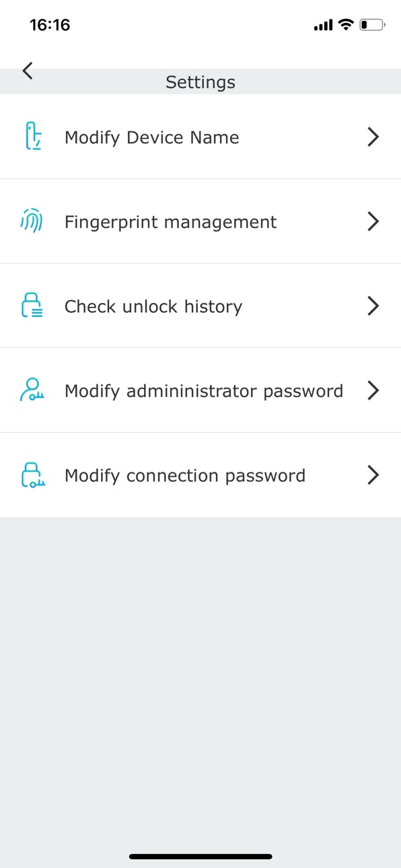Tap chevron beside Check unlock history
Screen dimensions: 401x868
pos(373,306)
